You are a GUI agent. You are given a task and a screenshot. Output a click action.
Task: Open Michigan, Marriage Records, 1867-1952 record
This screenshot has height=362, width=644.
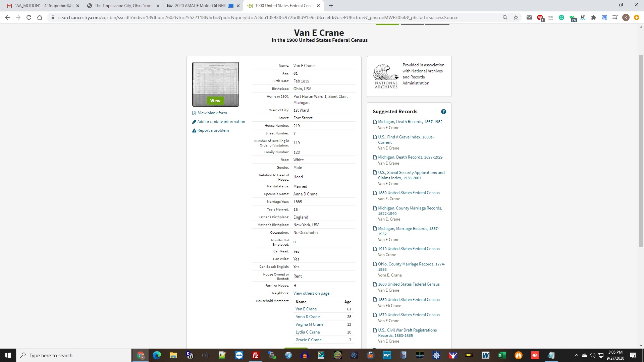[x=409, y=231]
